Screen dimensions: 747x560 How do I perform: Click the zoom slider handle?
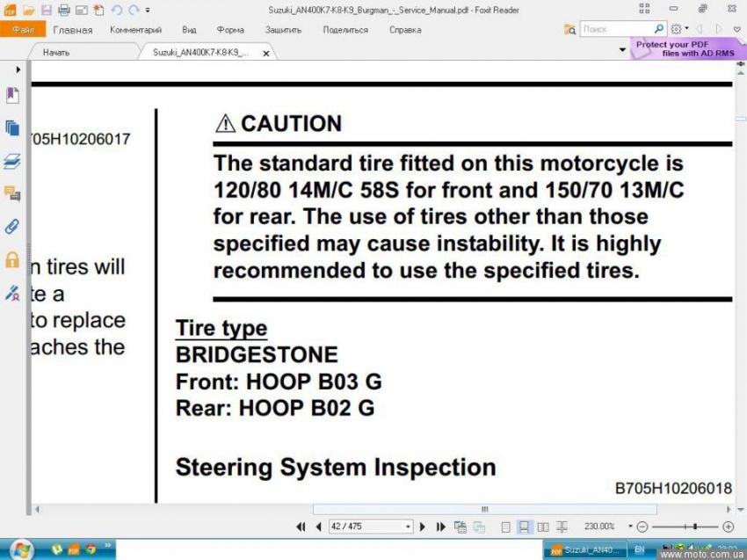tap(694, 527)
